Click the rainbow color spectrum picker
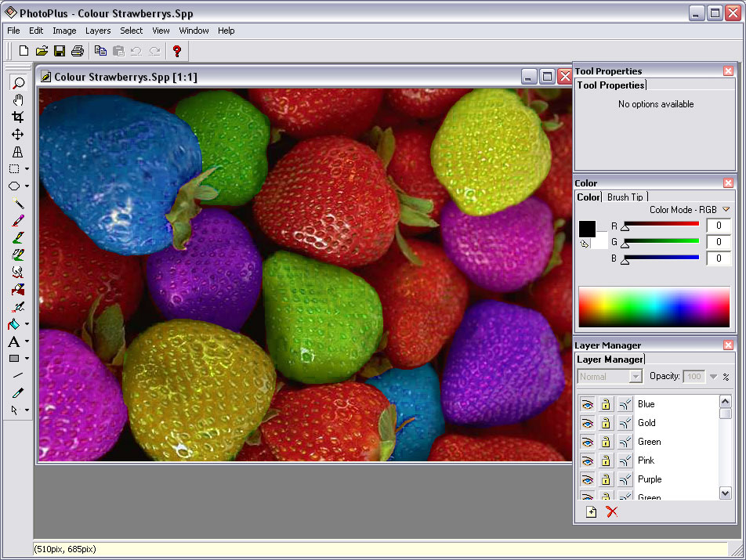Screen dimensions: 746x560 point(654,306)
